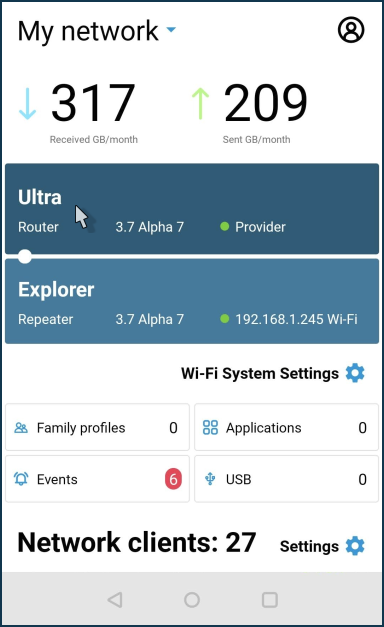Image resolution: width=384 pixels, height=627 pixels.
Task: Open the USB tile
Action: (x=286, y=479)
